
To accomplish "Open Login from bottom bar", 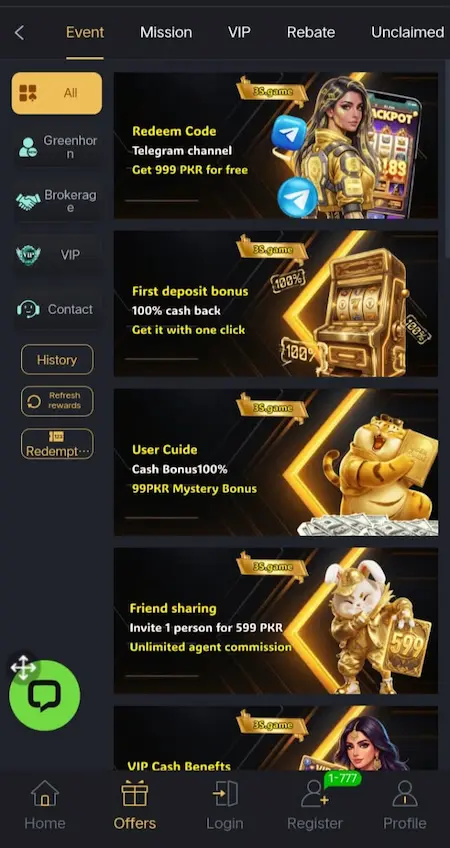I will coord(224,804).
